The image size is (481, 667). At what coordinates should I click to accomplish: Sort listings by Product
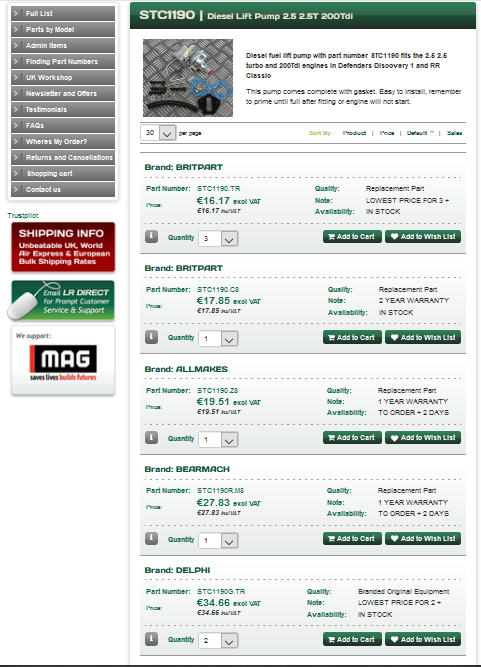[x=354, y=133]
